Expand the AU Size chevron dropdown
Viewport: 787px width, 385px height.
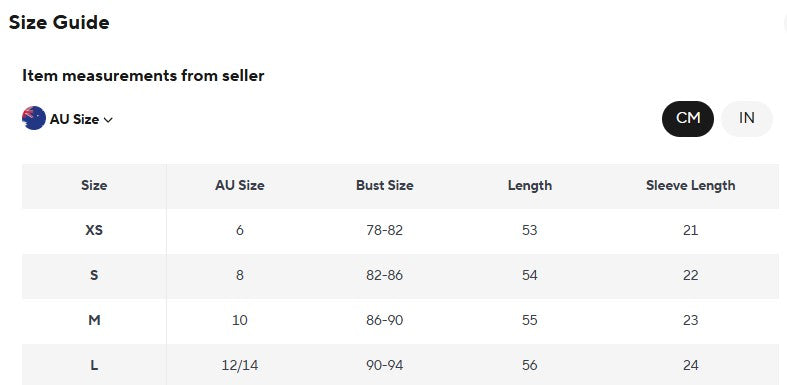click(x=108, y=119)
